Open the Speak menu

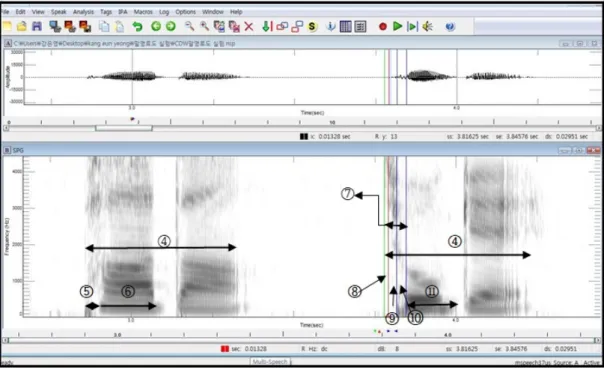point(59,12)
